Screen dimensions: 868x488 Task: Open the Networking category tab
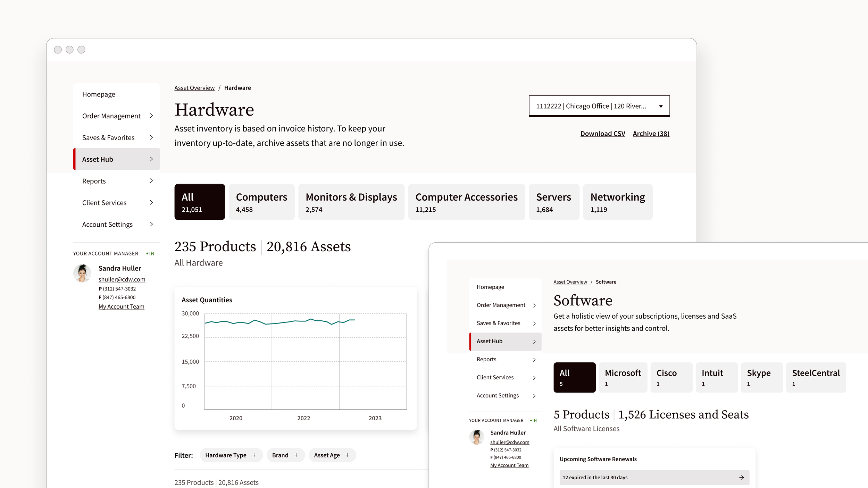pos(618,202)
